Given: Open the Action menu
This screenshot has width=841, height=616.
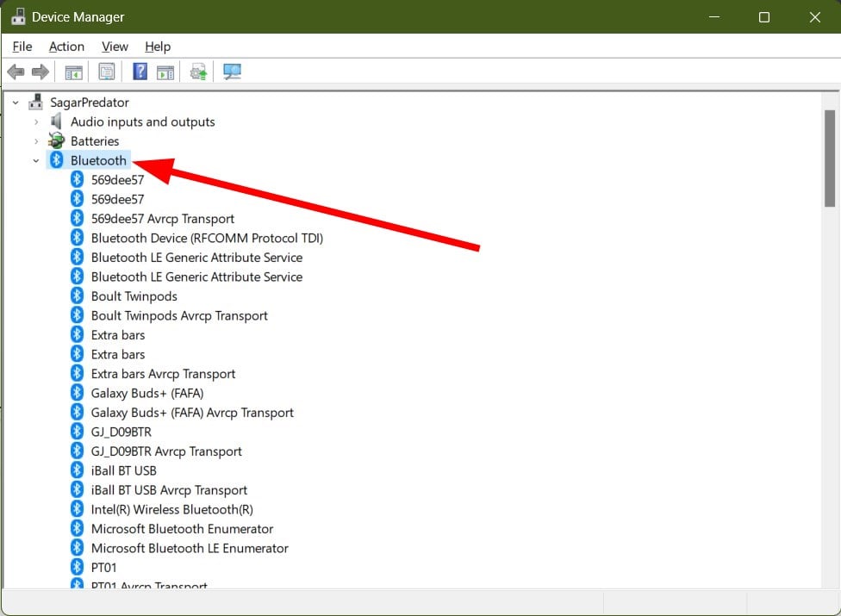Looking at the screenshot, I should pos(66,47).
